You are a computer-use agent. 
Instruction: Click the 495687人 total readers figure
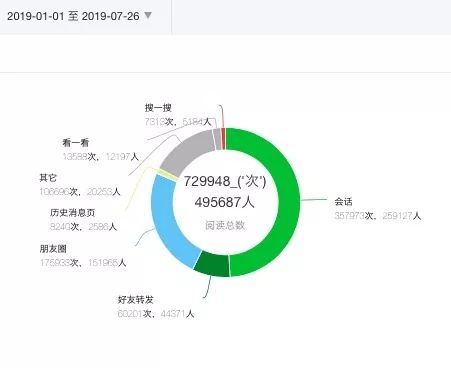point(224,202)
